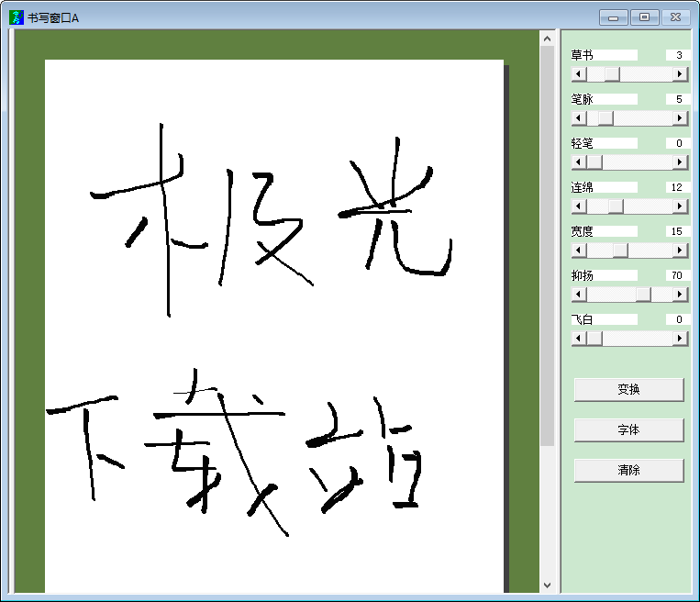This screenshot has height=602, width=700.
Task: Open the 字体 font dialog button
Action: [x=628, y=429]
